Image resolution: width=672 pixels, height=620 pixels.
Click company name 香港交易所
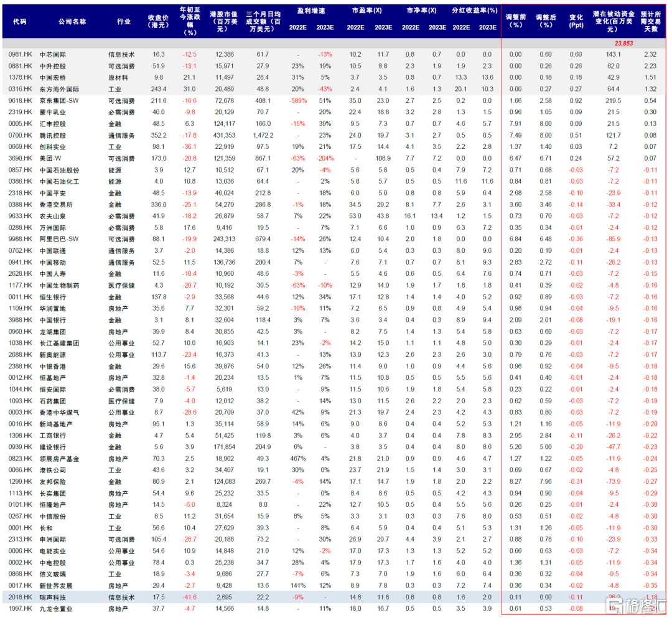point(56,205)
